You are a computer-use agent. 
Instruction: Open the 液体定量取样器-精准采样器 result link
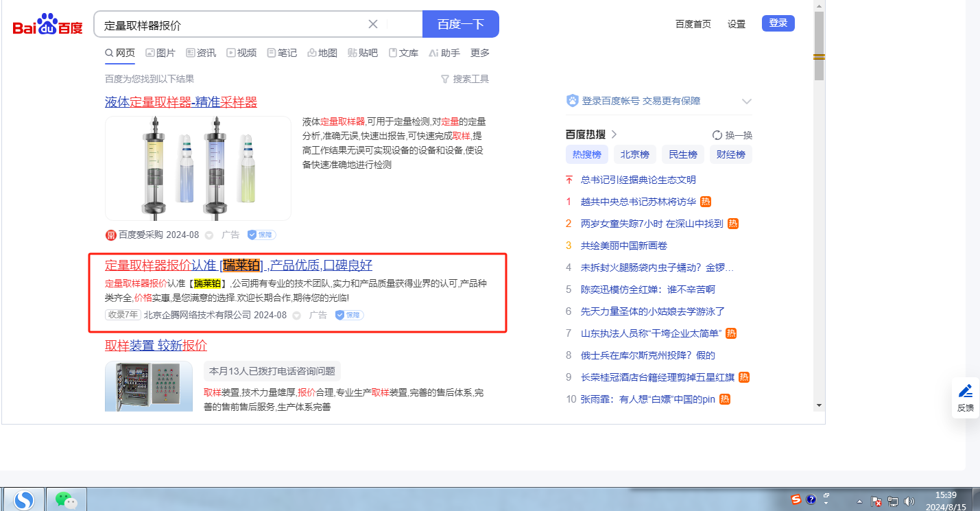pos(181,102)
